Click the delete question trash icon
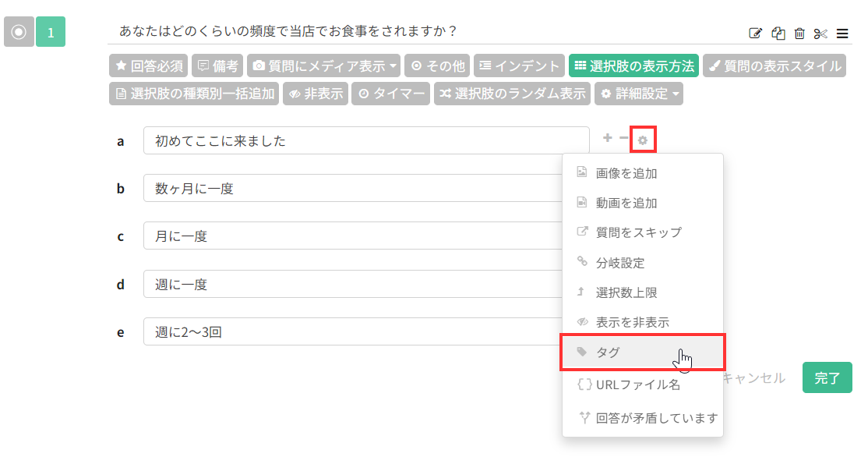This screenshot has width=868, height=457. [x=799, y=34]
